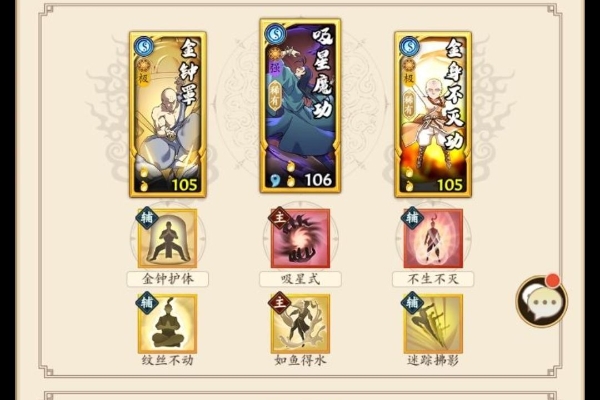The height and width of the screenshot is (400, 600).
Task: Click the 纹丝不动 text label
Action: (x=168, y=361)
